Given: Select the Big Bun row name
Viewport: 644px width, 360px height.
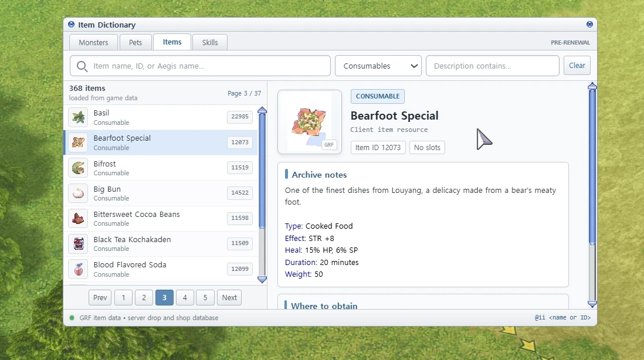Looking at the screenshot, I should click(107, 189).
